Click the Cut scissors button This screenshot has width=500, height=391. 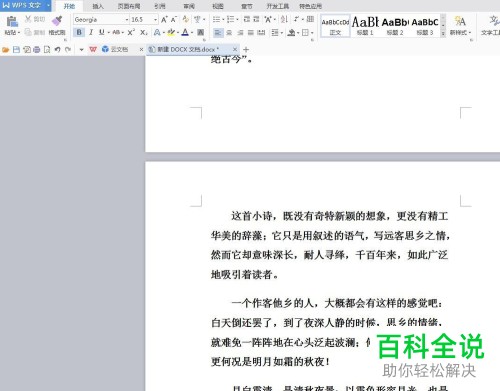(35, 19)
